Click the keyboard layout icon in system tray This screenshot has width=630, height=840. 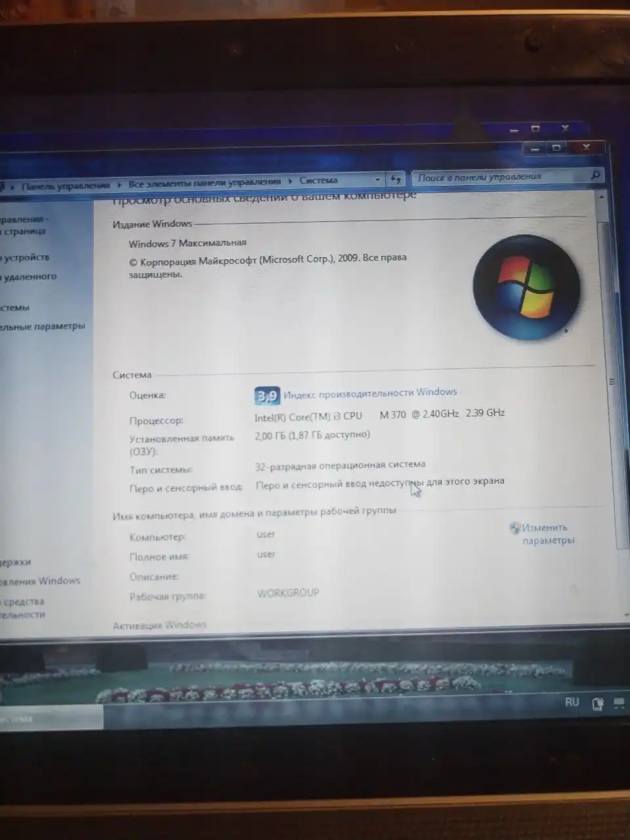click(x=598, y=703)
